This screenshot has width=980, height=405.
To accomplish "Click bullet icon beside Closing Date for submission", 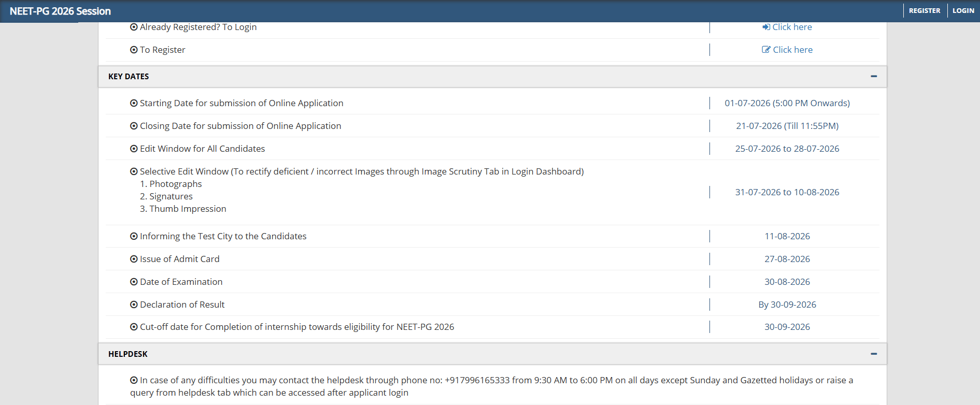I will (134, 126).
